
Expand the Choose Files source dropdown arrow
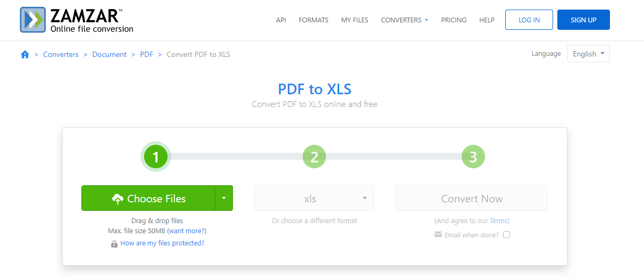[x=224, y=198]
